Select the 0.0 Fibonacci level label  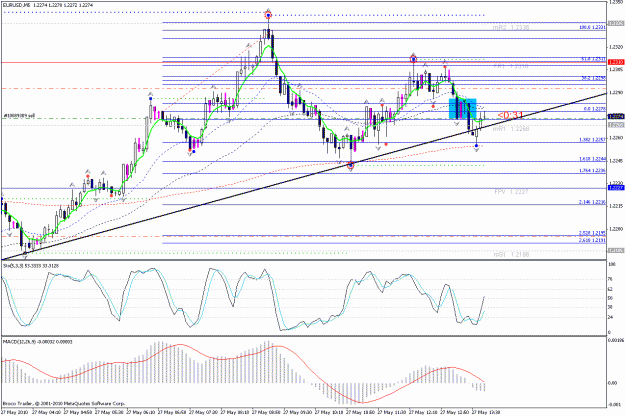point(595,109)
